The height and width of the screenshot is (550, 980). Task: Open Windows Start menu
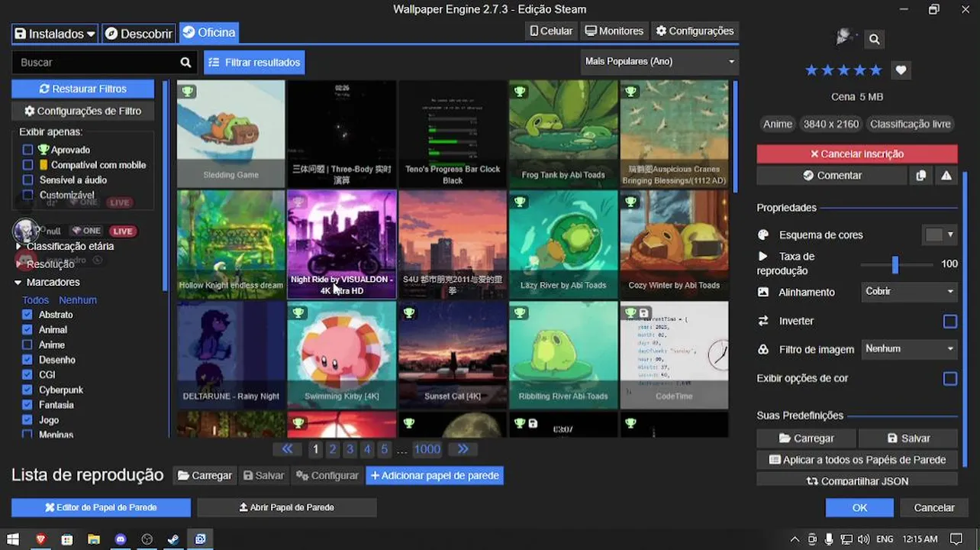tap(13, 539)
